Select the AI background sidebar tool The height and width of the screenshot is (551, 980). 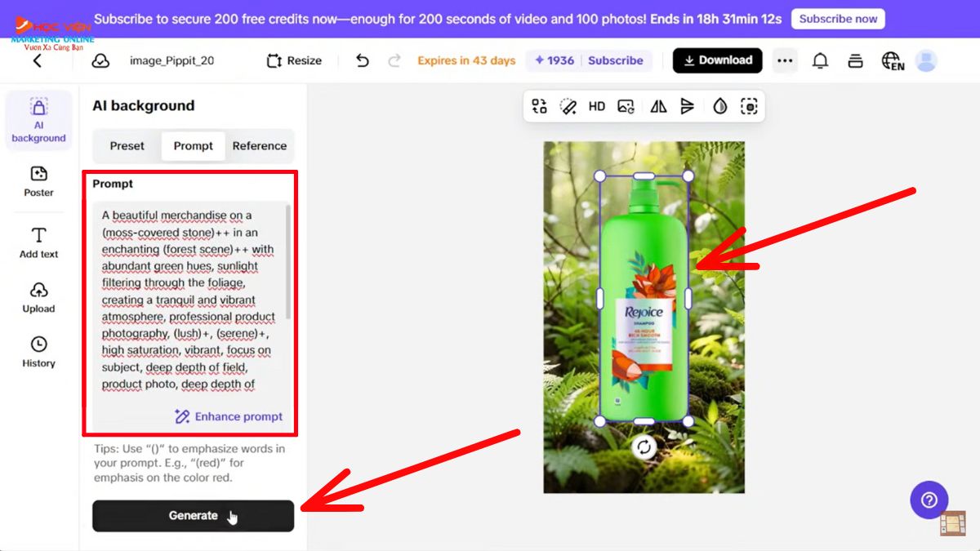coord(38,120)
